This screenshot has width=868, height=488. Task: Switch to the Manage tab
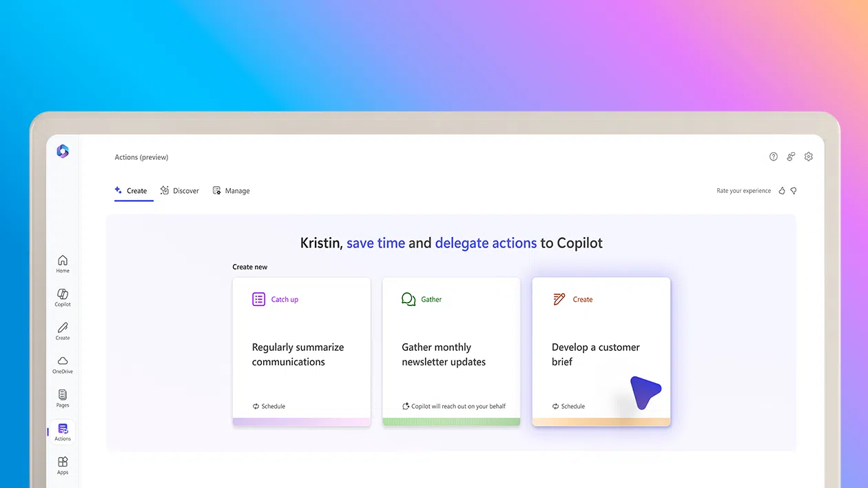coord(231,191)
